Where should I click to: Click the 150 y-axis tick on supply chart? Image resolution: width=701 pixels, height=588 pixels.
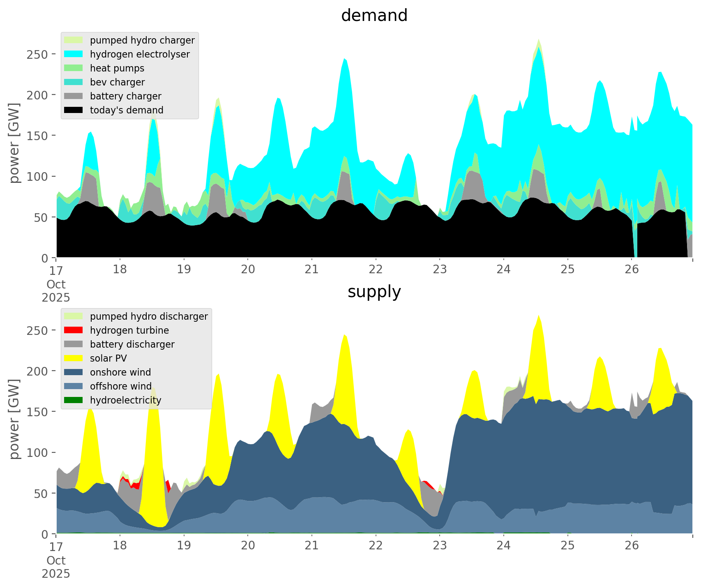click(37, 412)
